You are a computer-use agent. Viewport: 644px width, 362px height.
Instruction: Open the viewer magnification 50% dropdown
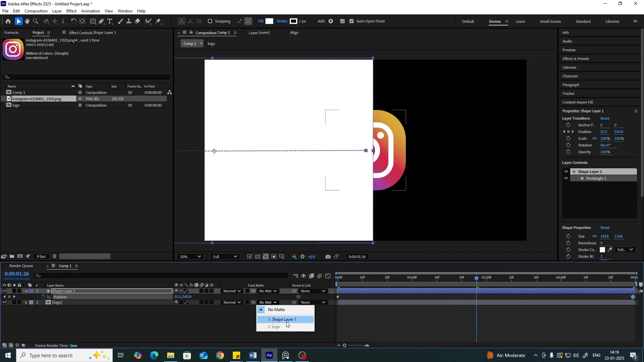[x=190, y=257]
